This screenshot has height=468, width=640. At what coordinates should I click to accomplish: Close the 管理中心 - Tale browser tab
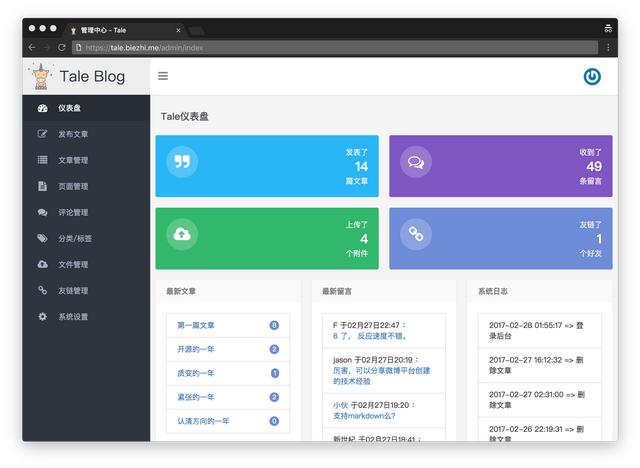178,30
